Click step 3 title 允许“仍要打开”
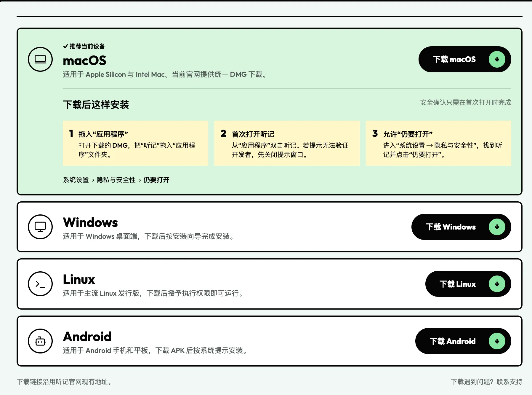This screenshot has height=395, width=532. point(408,134)
